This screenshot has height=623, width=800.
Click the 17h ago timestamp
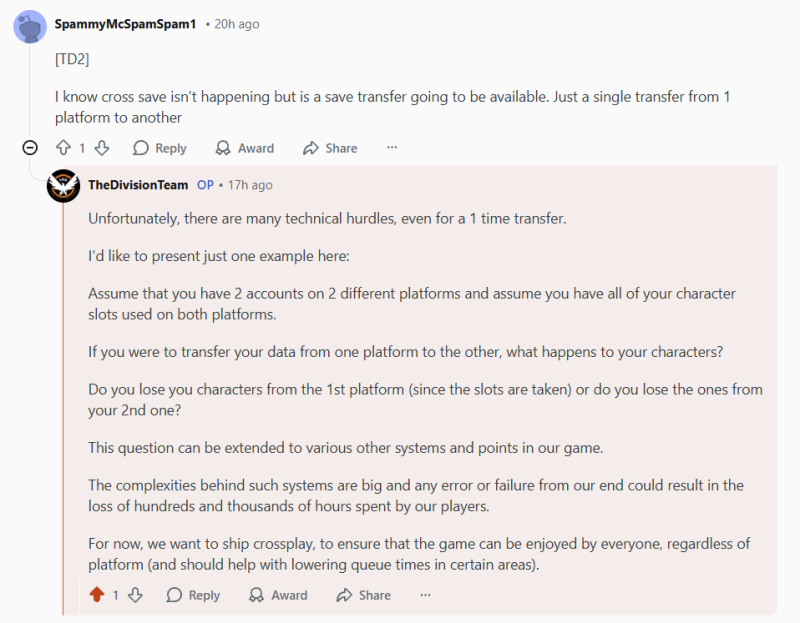pos(249,185)
